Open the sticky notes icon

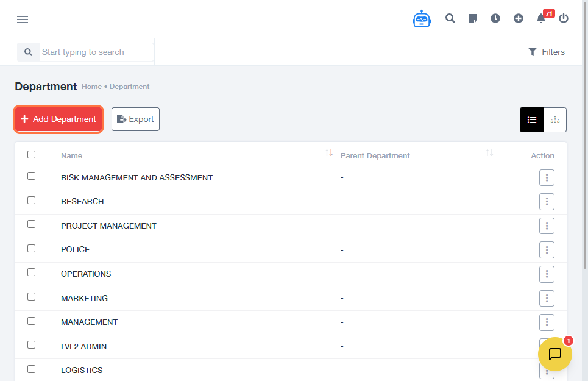click(x=473, y=18)
